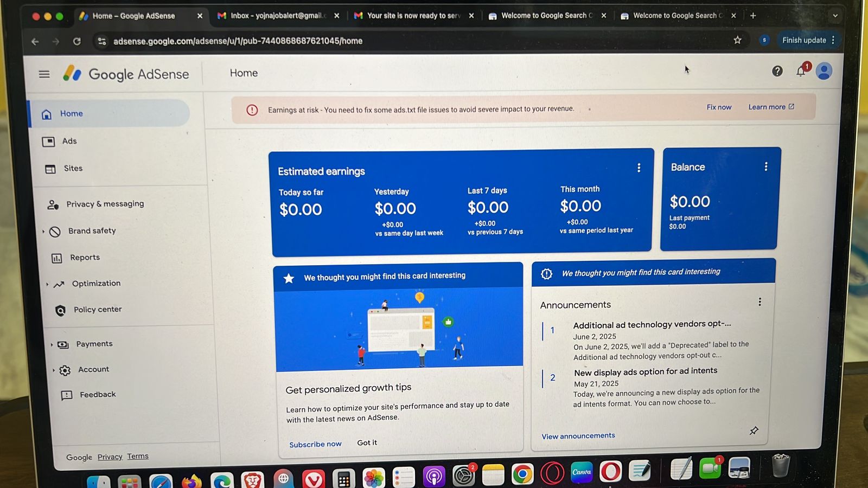Open announcement about ad technology vendors
Screen dimensions: 868x488
pyautogui.click(x=652, y=324)
